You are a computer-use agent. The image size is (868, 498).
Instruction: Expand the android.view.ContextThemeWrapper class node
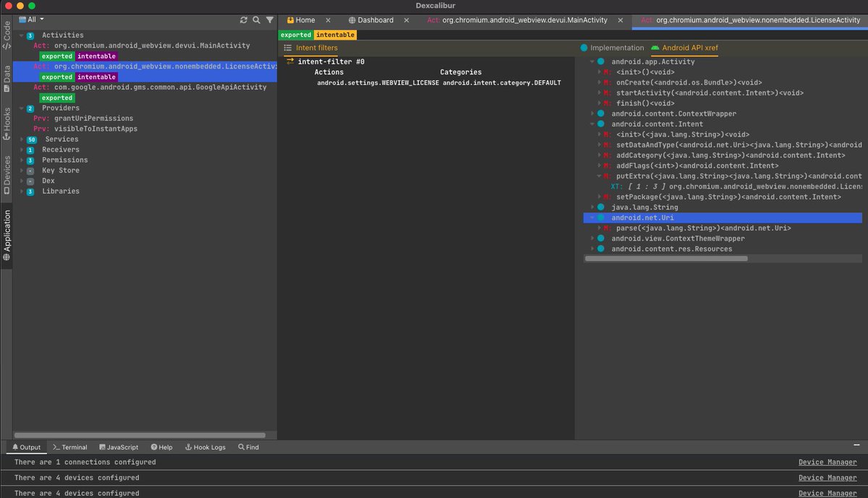click(592, 239)
